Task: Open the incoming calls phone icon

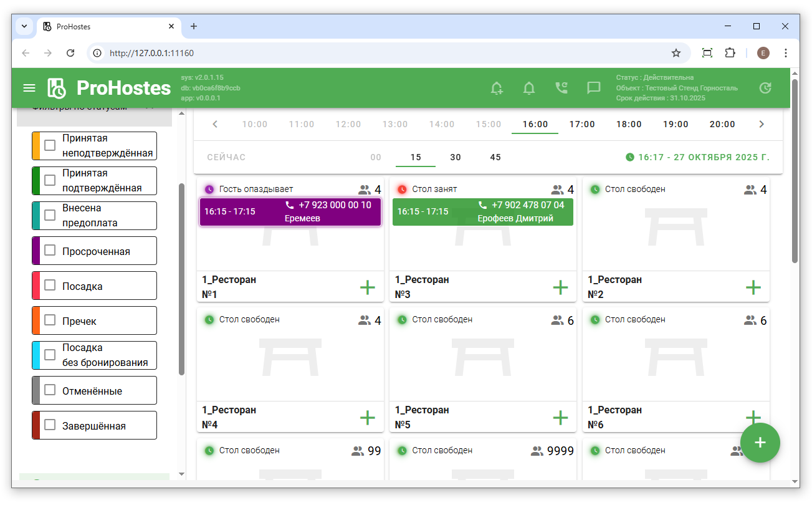Action: [561, 88]
